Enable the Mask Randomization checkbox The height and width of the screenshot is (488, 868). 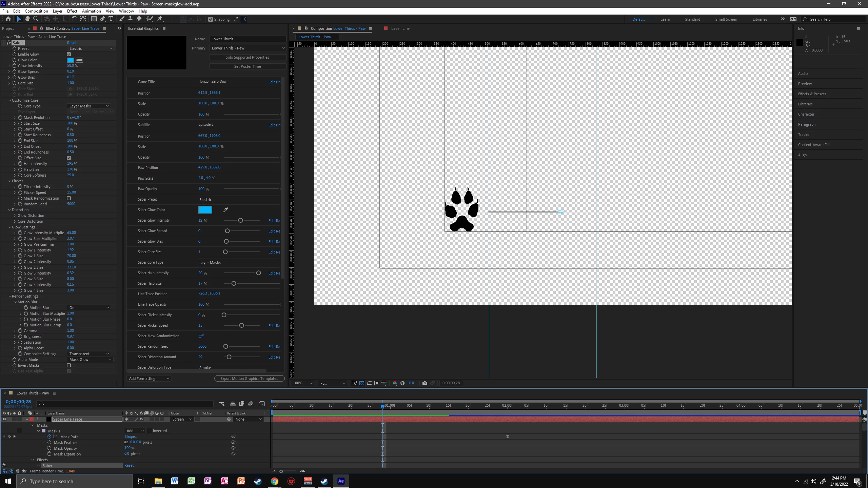click(69, 198)
